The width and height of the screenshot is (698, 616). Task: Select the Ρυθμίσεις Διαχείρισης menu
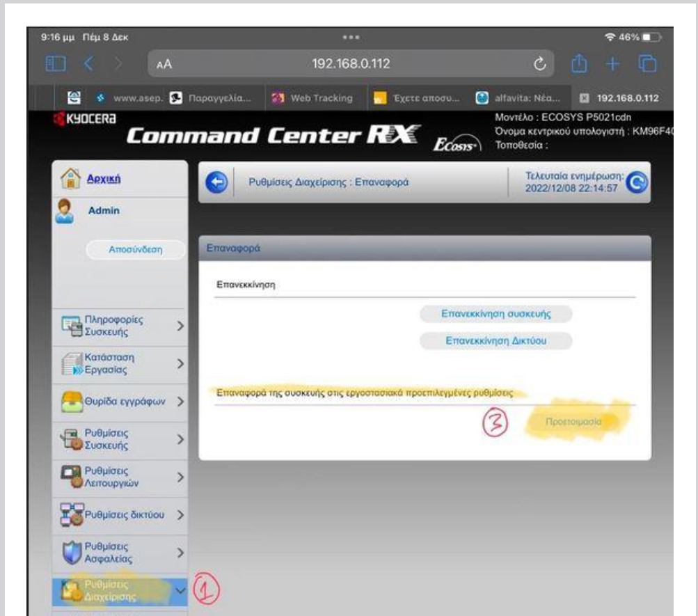(x=120, y=591)
